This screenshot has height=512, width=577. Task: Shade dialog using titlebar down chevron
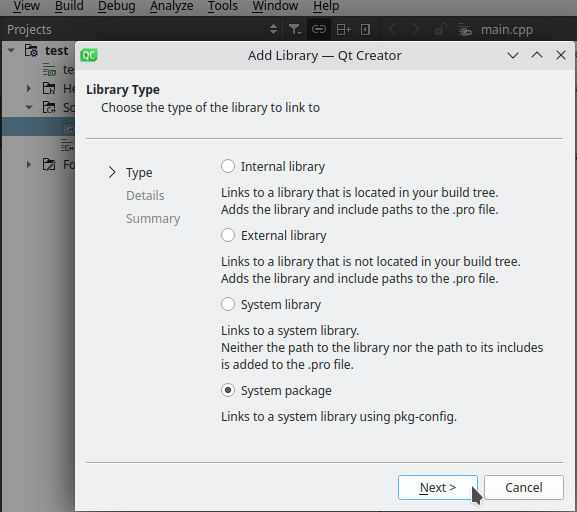[513, 56]
